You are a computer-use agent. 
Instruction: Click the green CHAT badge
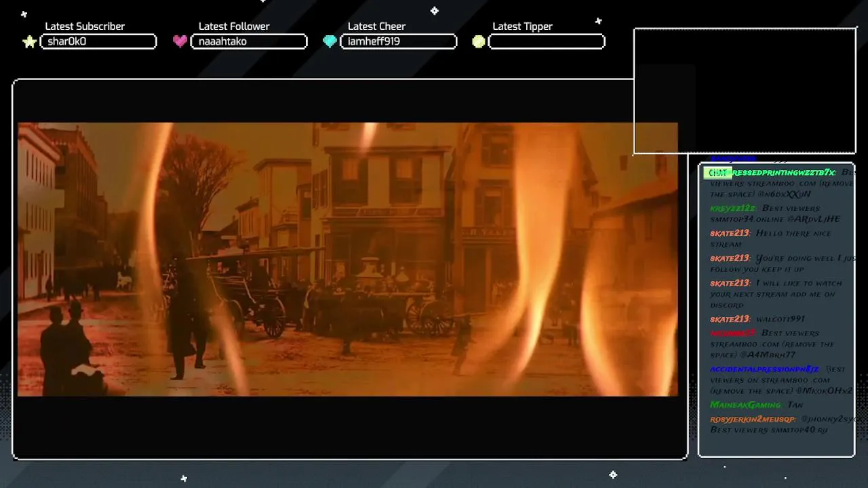(x=717, y=173)
